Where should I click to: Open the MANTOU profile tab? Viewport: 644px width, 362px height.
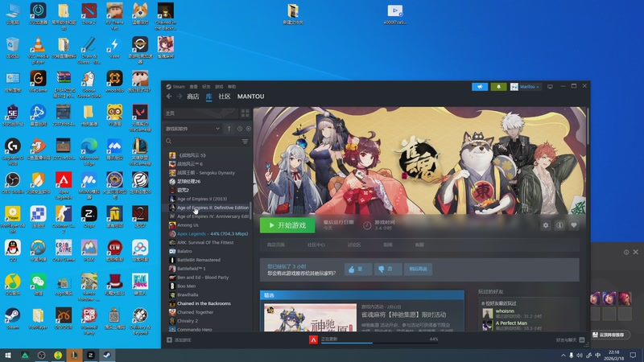(x=250, y=97)
